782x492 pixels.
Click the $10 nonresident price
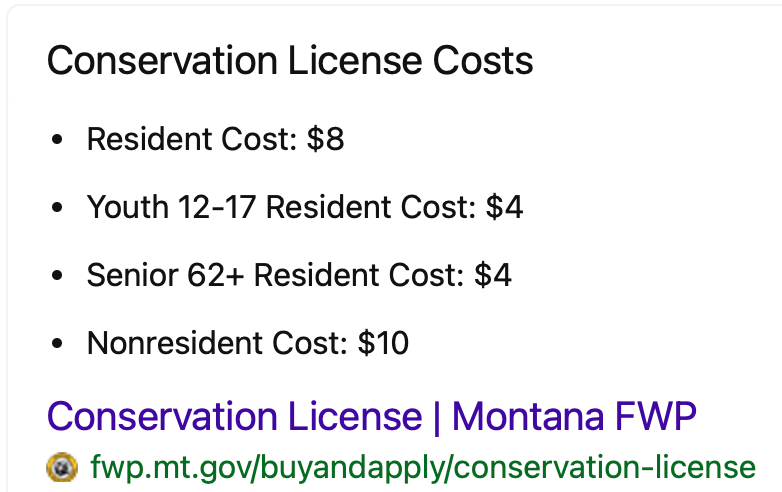pos(384,343)
